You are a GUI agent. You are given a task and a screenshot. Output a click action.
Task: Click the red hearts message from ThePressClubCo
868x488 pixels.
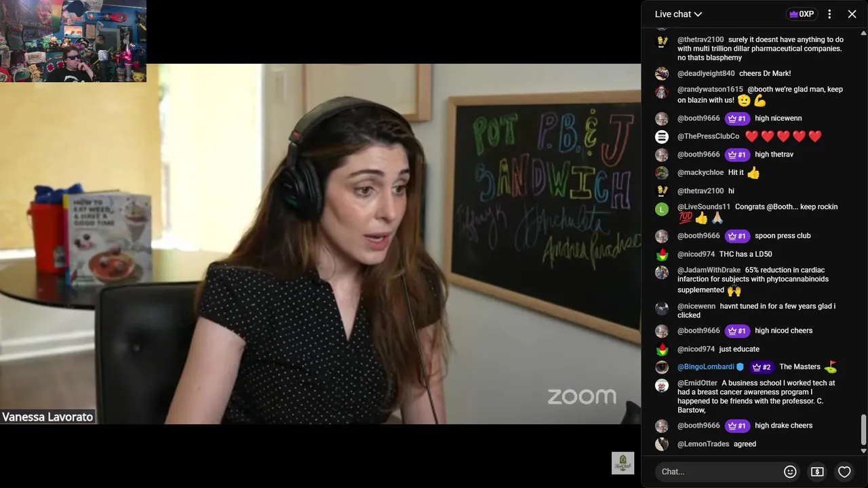point(783,136)
